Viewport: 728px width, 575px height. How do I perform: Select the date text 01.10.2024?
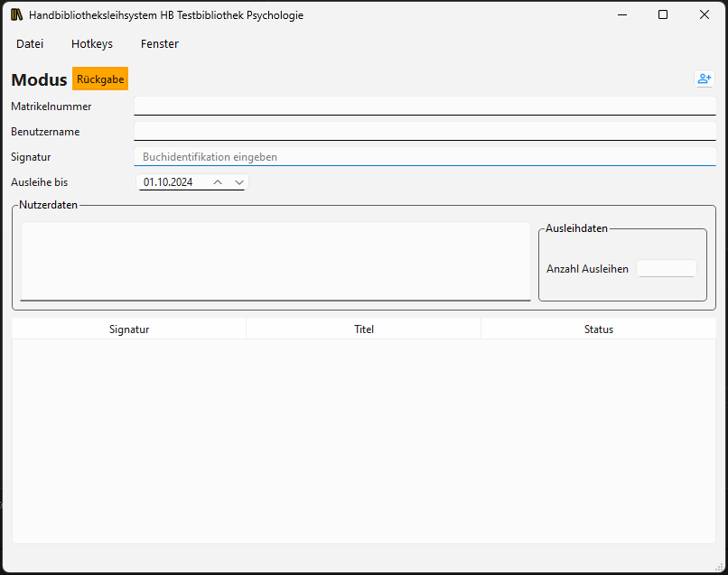tap(169, 182)
